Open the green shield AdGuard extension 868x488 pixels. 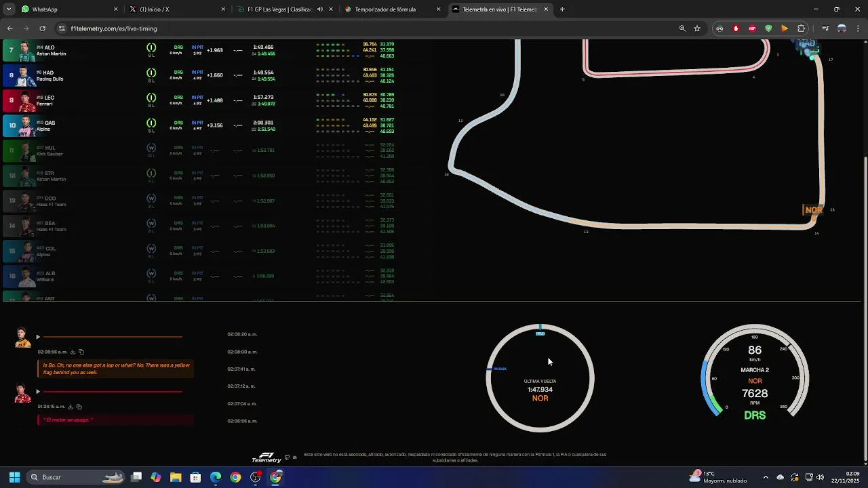pyautogui.click(x=768, y=28)
